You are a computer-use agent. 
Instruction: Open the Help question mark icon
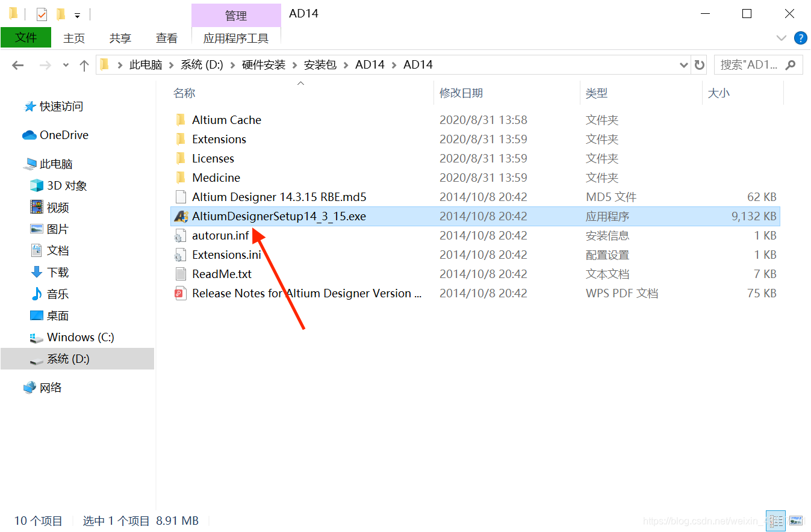click(800, 39)
